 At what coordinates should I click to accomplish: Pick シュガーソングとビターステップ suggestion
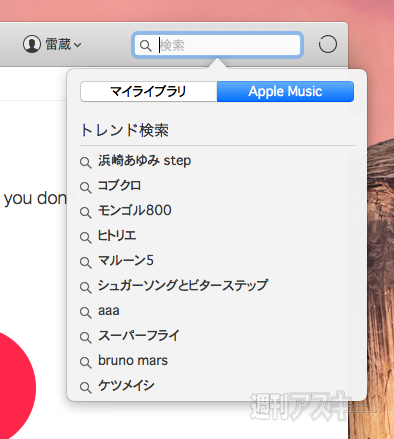(183, 286)
